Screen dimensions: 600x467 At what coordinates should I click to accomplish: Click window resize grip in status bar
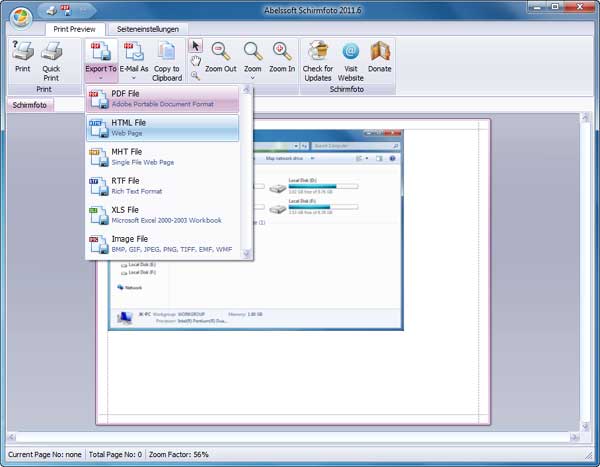pyautogui.click(x=588, y=455)
